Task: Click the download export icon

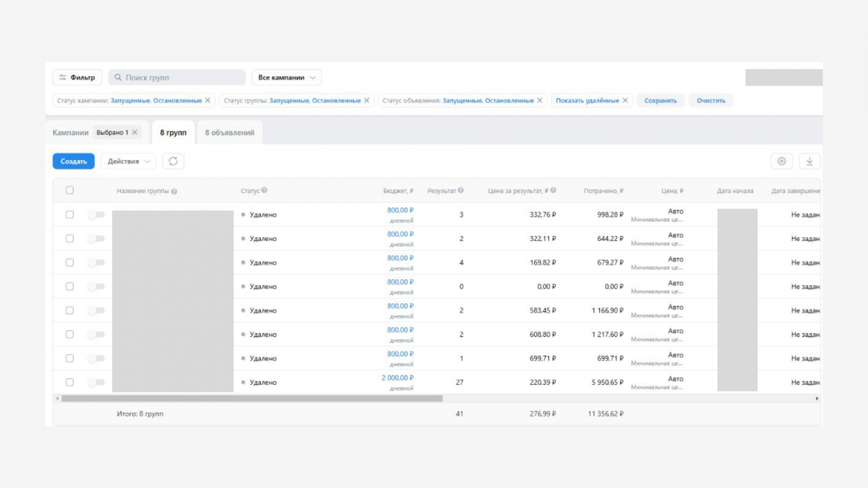Action: (809, 161)
